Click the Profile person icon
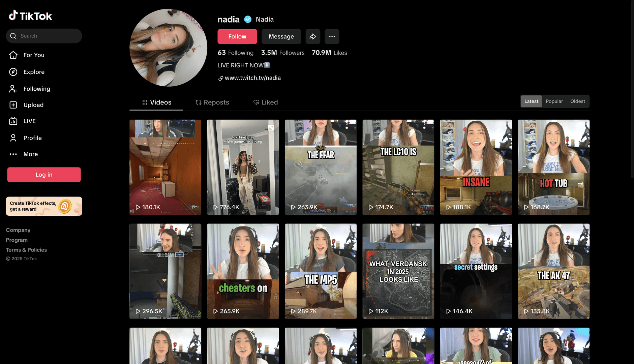The height and width of the screenshot is (364, 634). pyautogui.click(x=13, y=138)
